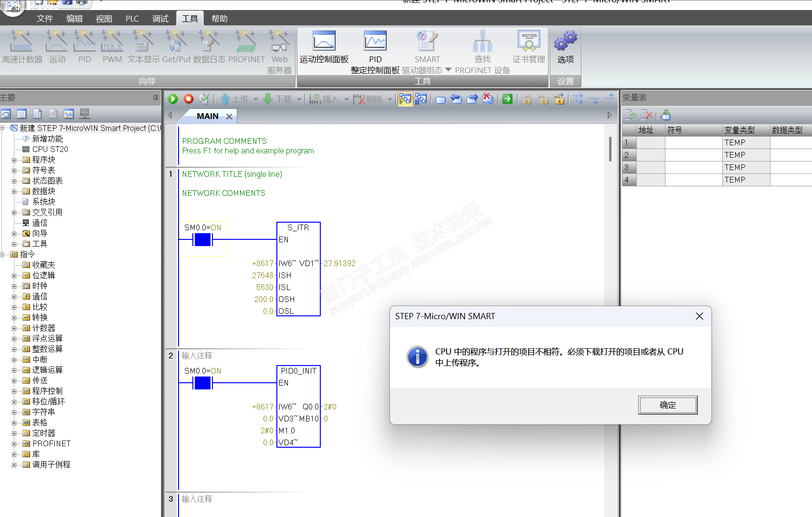The image size is (812, 517).
Task: Expand the 符号表 tree node
Action: (14, 171)
